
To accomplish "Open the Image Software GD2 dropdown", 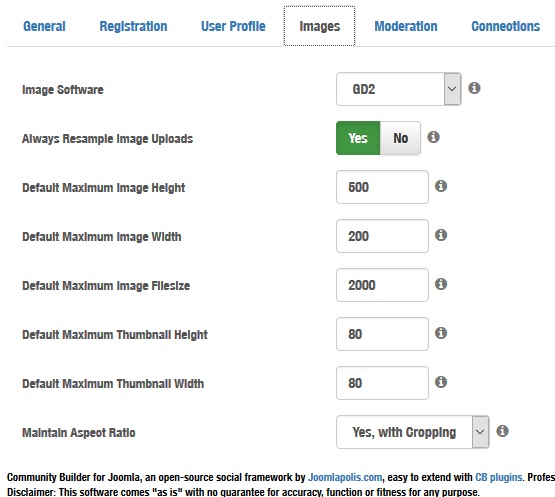I will click(x=399, y=89).
